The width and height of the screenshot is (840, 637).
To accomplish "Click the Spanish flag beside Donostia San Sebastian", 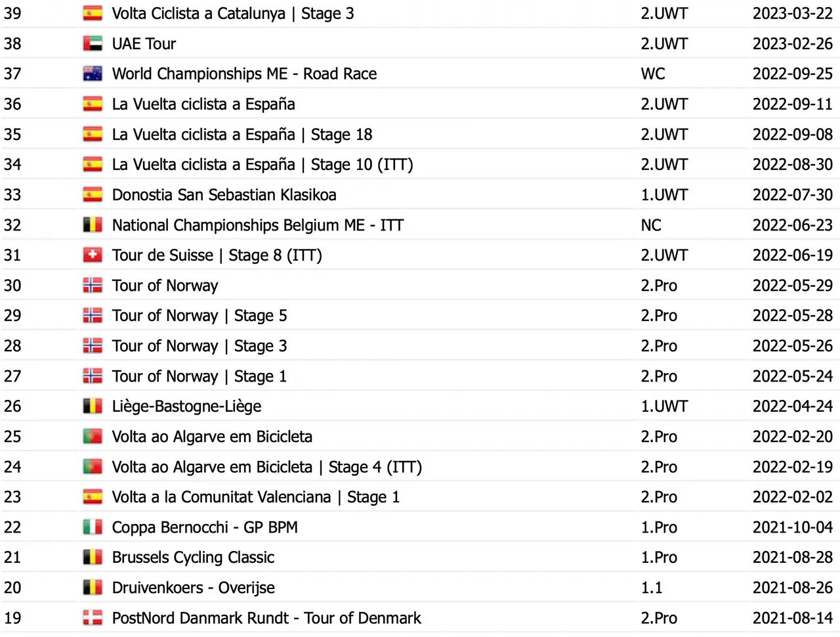I will (93, 195).
